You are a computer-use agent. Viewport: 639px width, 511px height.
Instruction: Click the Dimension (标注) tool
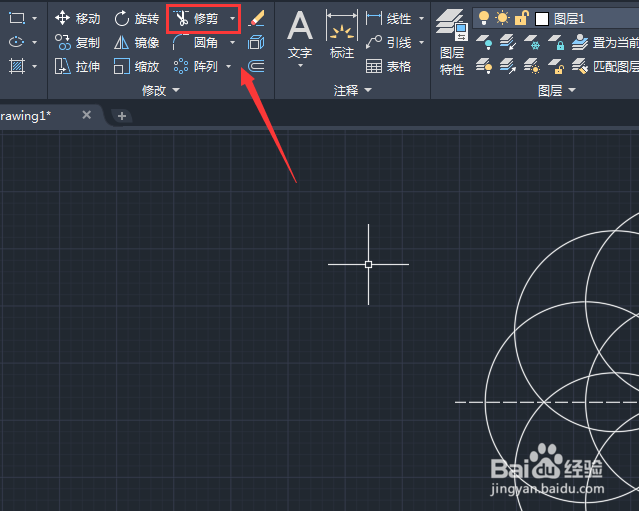point(342,35)
